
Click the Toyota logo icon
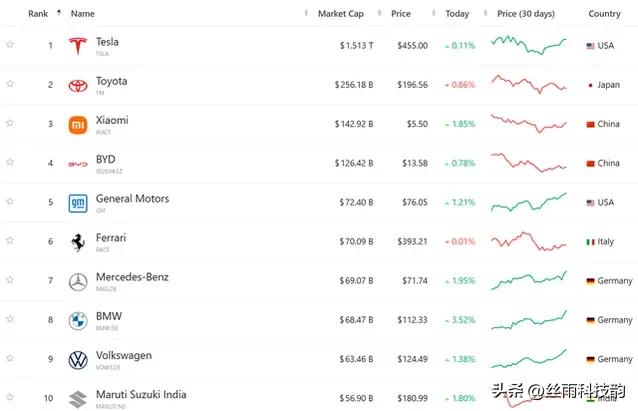77,85
